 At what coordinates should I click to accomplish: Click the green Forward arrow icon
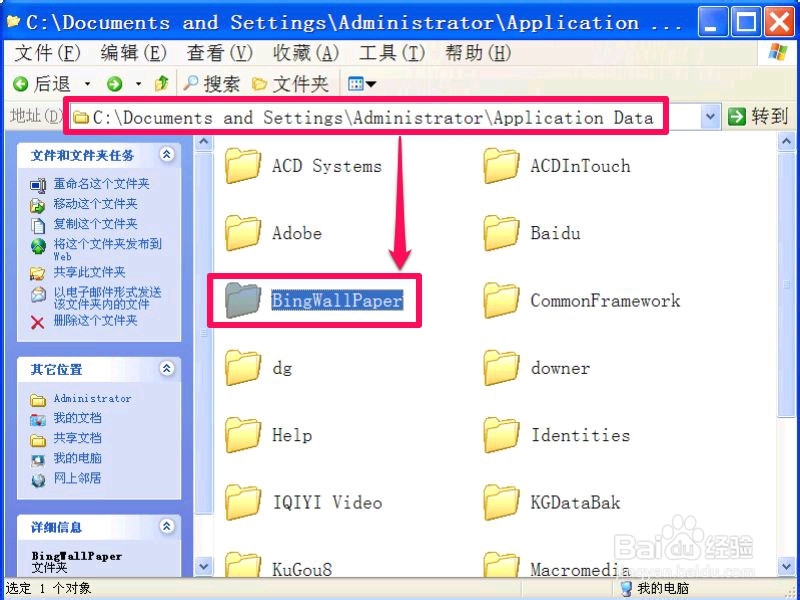pyautogui.click(x=114, y=84)
